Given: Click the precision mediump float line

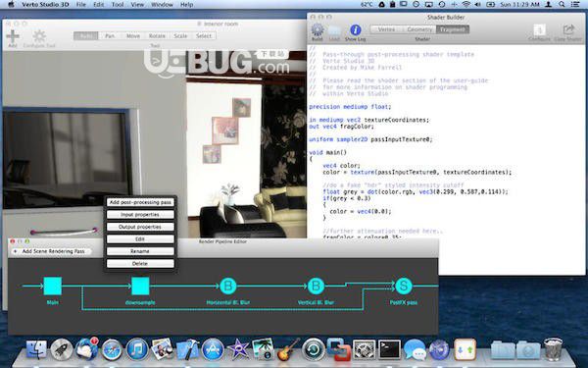Looking at the screenshot, I should pyautogui.click(x=350, y=107).
